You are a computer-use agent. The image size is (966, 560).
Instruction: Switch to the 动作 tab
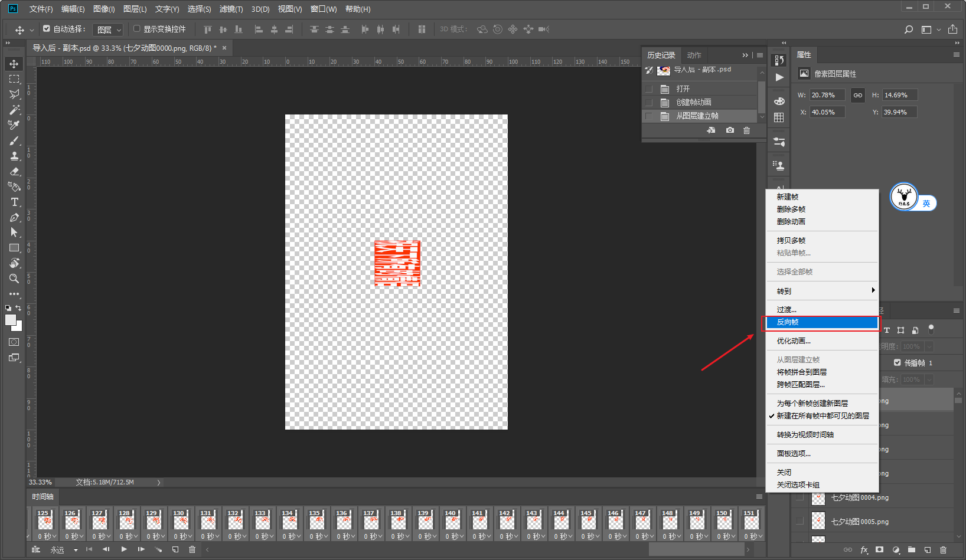(x=694, y=55)
